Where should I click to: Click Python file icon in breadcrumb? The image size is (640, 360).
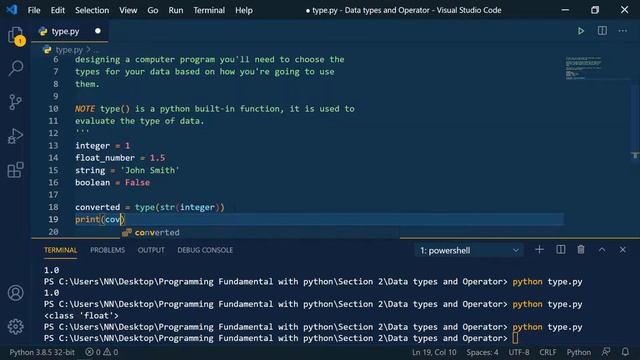coord(47,50)
